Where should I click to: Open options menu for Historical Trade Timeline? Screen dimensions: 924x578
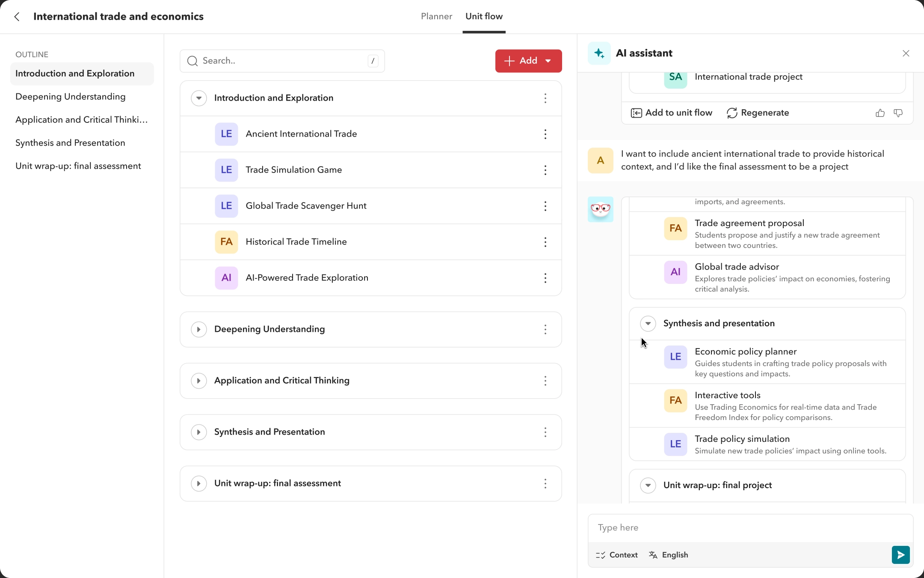coord(545,242)
